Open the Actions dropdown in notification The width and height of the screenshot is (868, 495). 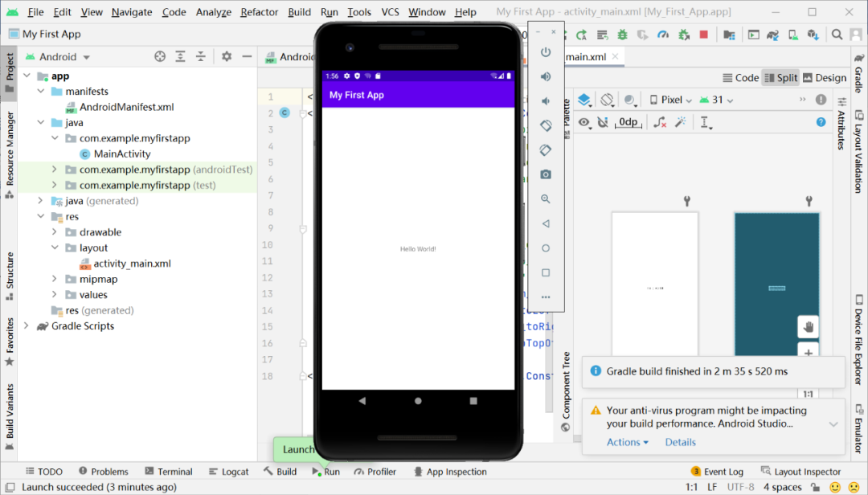click(627, 443)
